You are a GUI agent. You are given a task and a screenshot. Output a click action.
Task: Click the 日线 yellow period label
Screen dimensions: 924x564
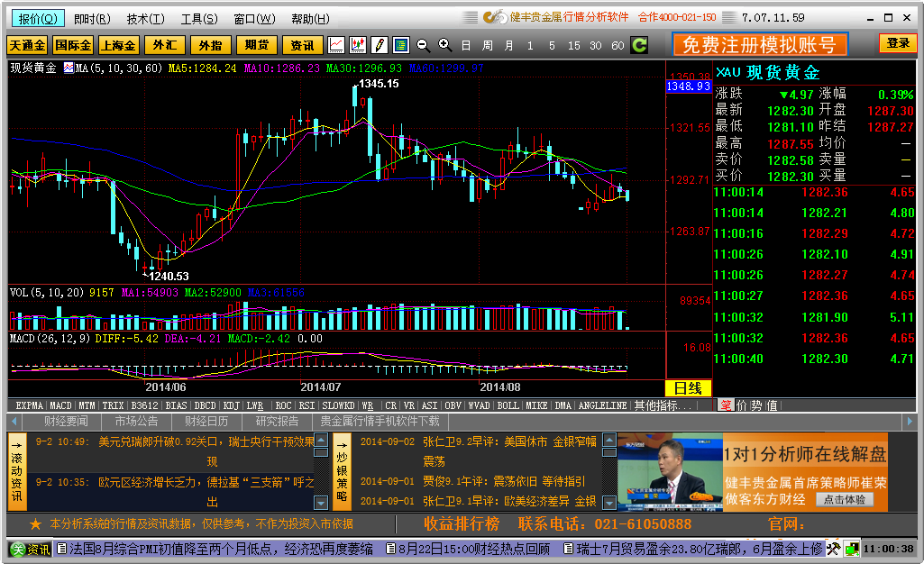click(689, 388)
